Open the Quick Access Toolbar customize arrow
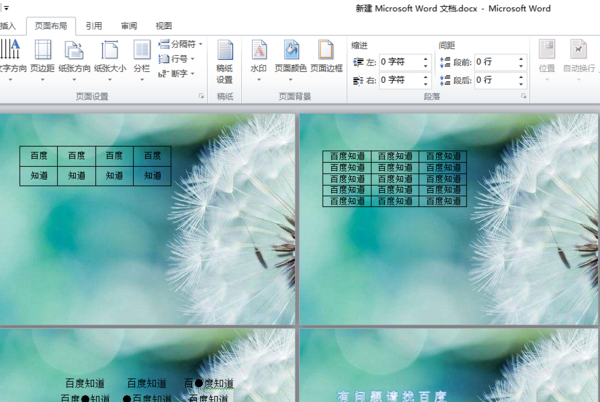Image resolution: width=600 pixels, height=402 pixels. tap(6, 8)
